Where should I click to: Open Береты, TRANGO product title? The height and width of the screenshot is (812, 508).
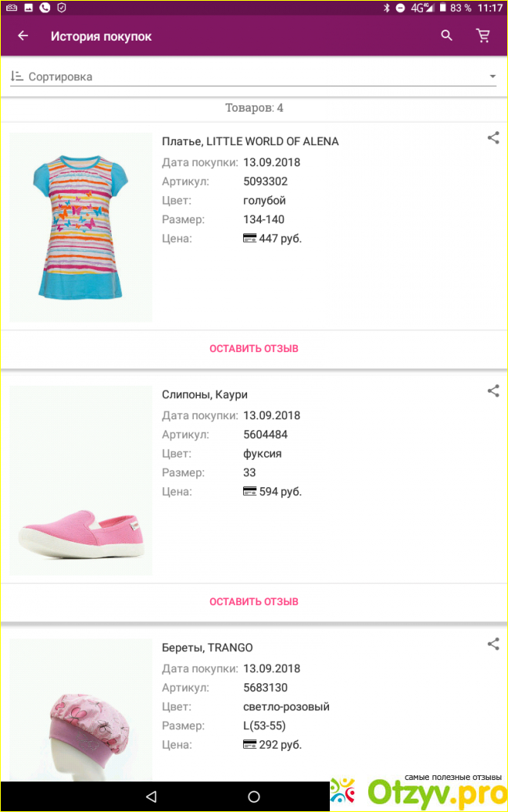coord(207,647)
